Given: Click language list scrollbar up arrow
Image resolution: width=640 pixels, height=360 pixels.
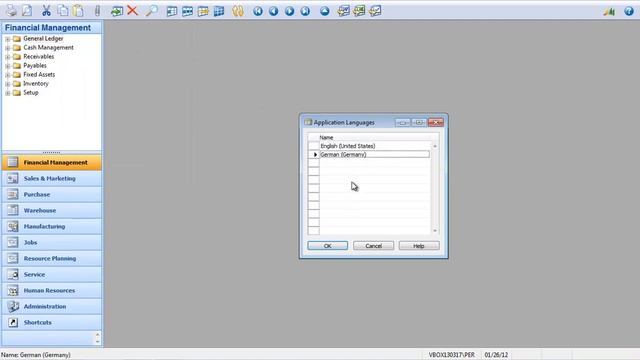Looking at the screenshot, I should coord(435,146).
